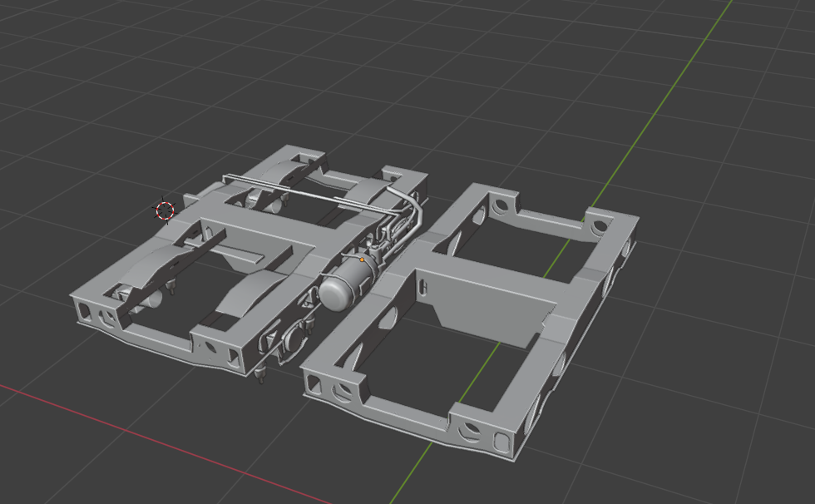This screenshot has width=815, height=504.
Task: Click the red-white 3D cursor crosshair
Action: (165, 210)
